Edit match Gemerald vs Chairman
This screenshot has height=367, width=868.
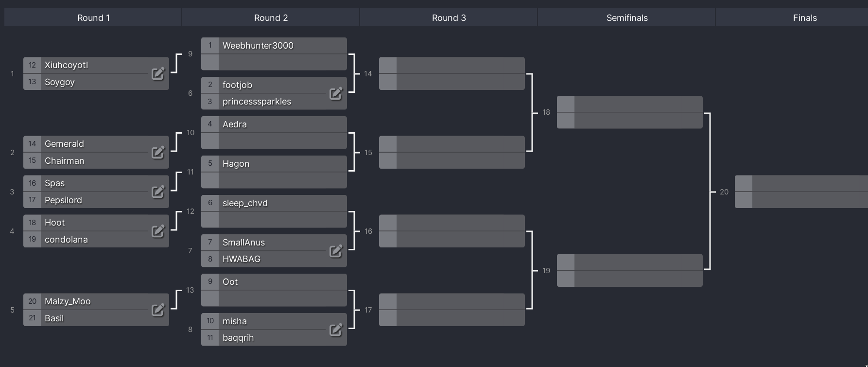point(158,153)
